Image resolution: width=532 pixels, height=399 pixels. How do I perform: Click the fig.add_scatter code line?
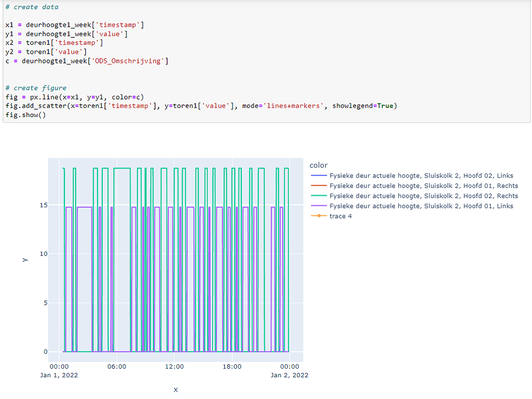tap(201, 106)
